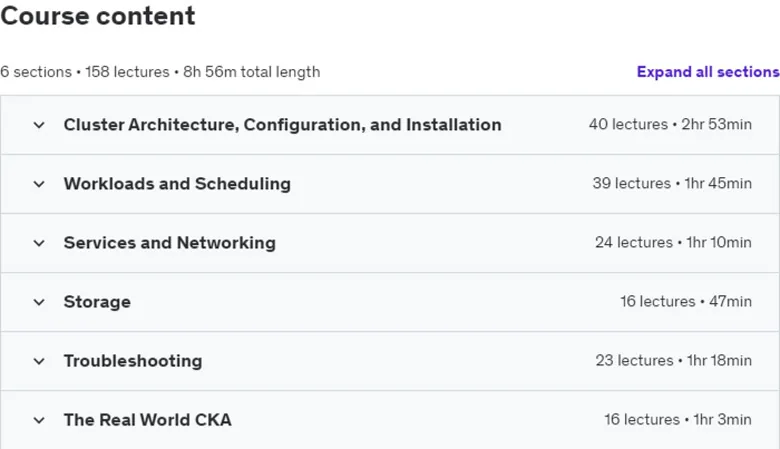The width and height of the screenshot is (780, 449).
Task: Open The Real World CKA title
Action: pos(148,420)
